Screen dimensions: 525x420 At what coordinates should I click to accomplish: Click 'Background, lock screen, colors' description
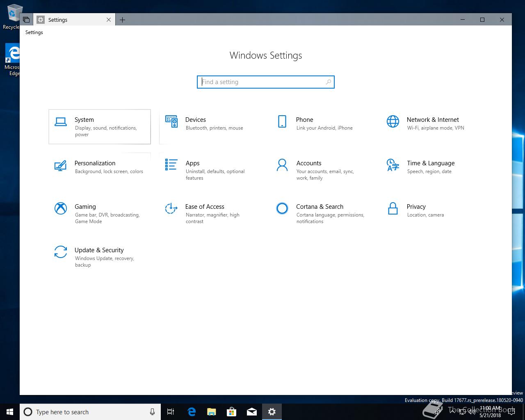coord(109,171)
